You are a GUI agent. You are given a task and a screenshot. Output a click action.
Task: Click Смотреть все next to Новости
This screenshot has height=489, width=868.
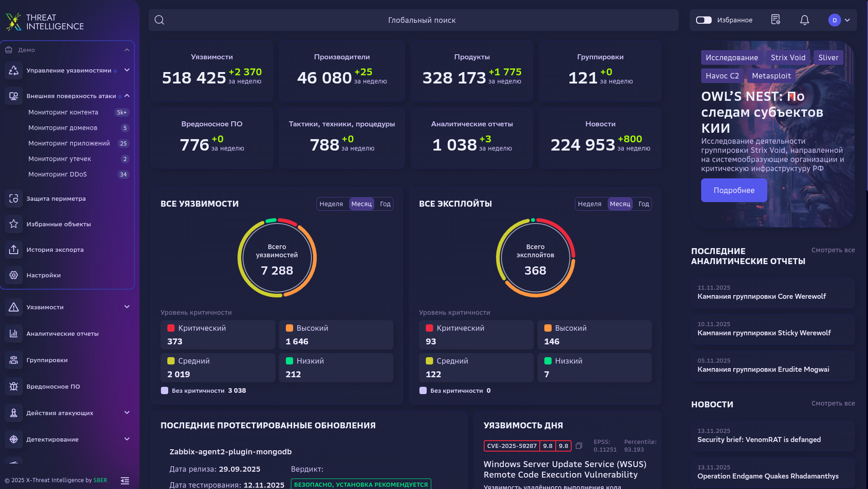tap(833, 403)
